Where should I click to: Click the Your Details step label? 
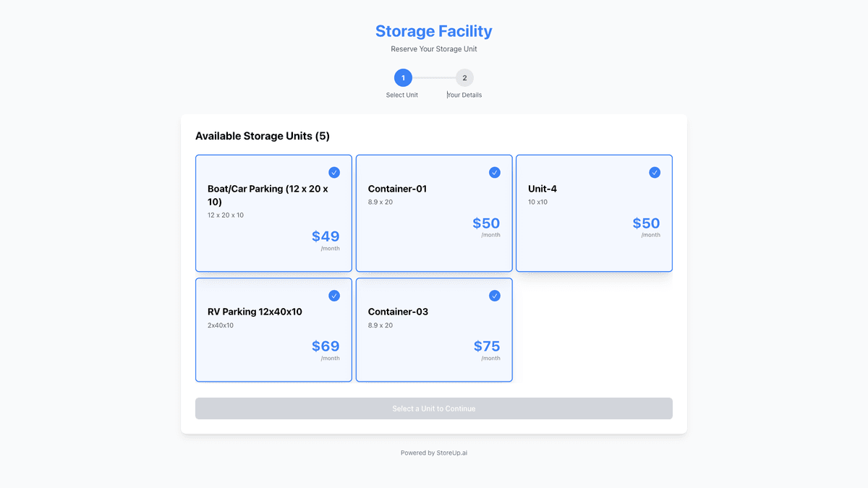[464, 95]
